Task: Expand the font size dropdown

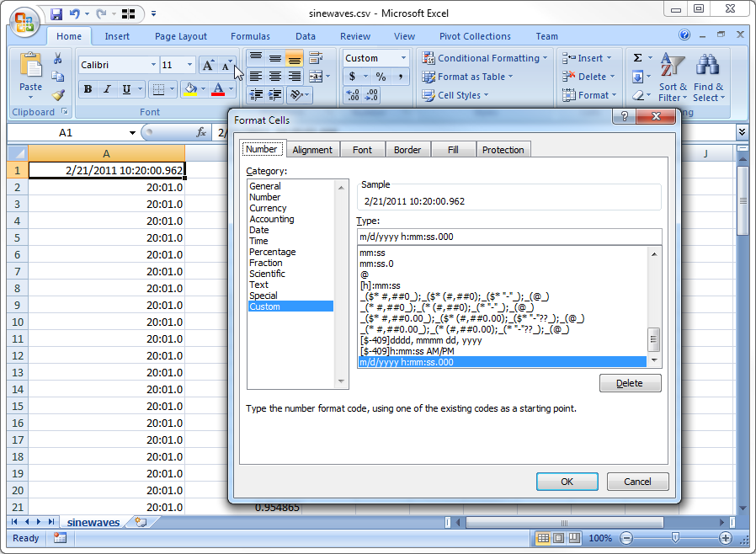Action: pos(189,65)
